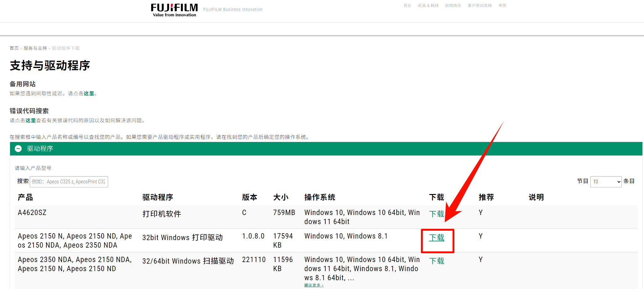Viewport: 644px width, 289px height.
Task: Open the entries-per-page dropdown showing 10
Action: [x=605, y=181]
